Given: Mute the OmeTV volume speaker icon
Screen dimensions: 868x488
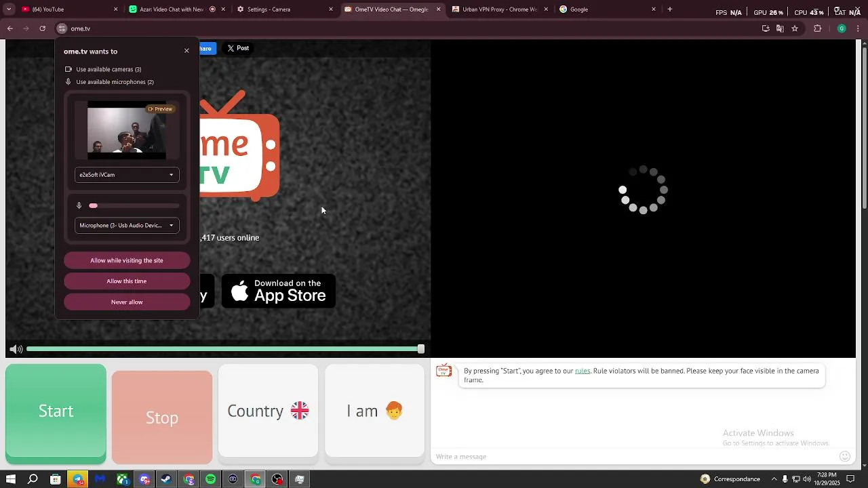Looking at the screenshot, I should click(16, 349).
